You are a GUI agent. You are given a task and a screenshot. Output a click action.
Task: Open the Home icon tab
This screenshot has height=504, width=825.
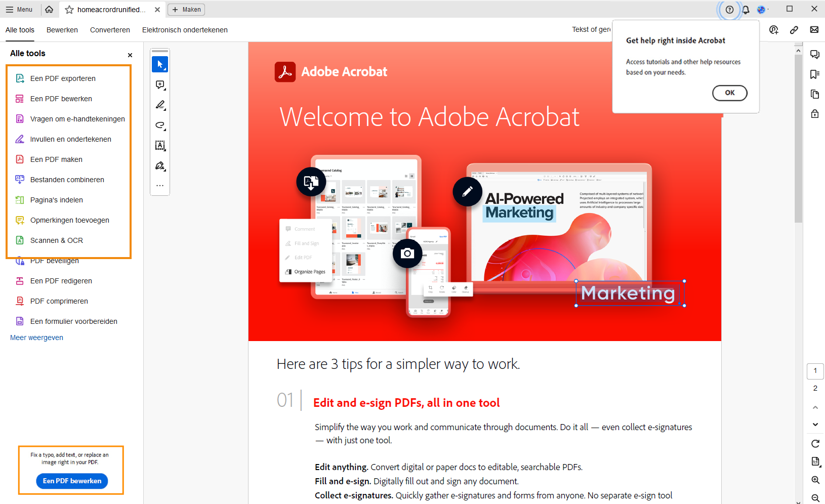[x=49, y=9]
